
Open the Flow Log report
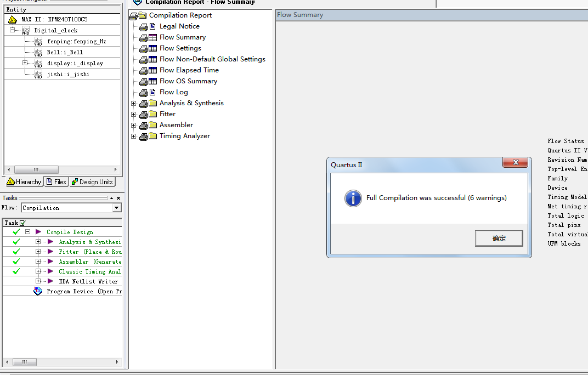pos(174,92)
